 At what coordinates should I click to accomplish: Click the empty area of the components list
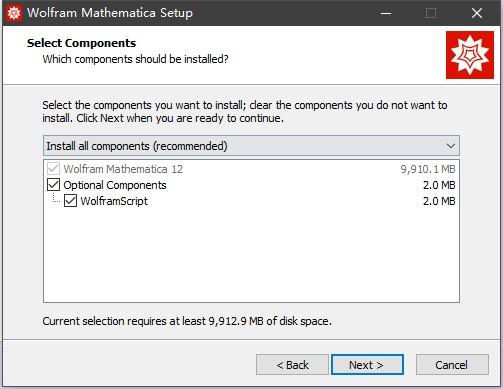pos(251,257)
